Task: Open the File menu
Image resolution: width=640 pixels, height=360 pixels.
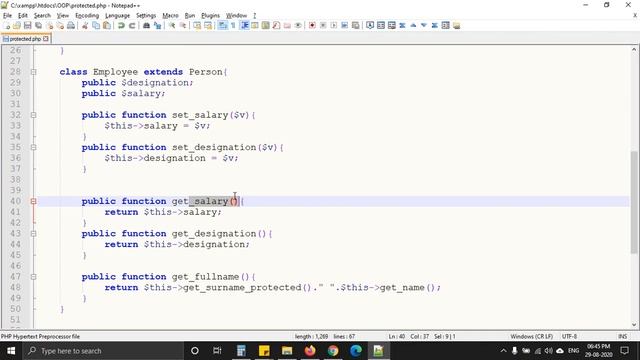Action: point(7,15)
